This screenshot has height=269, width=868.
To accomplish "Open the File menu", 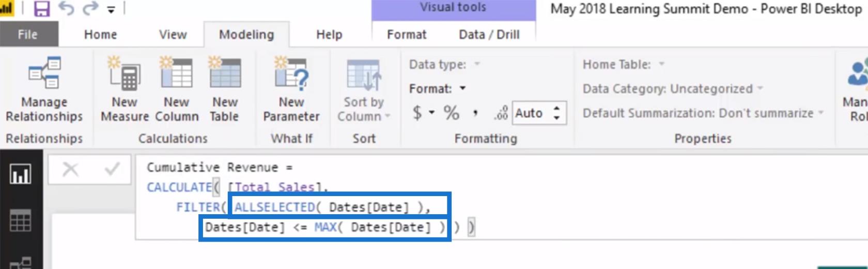I will coord(28,35).
